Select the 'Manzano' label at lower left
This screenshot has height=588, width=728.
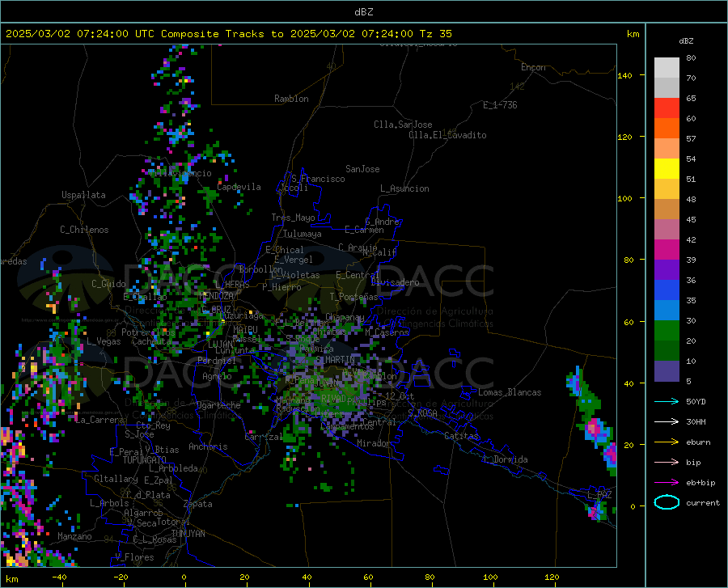click(x=74, y=536)
